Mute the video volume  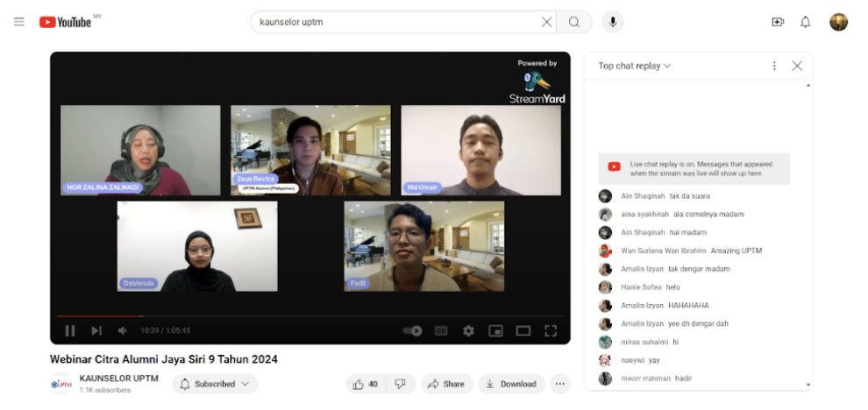coord(123,330)
